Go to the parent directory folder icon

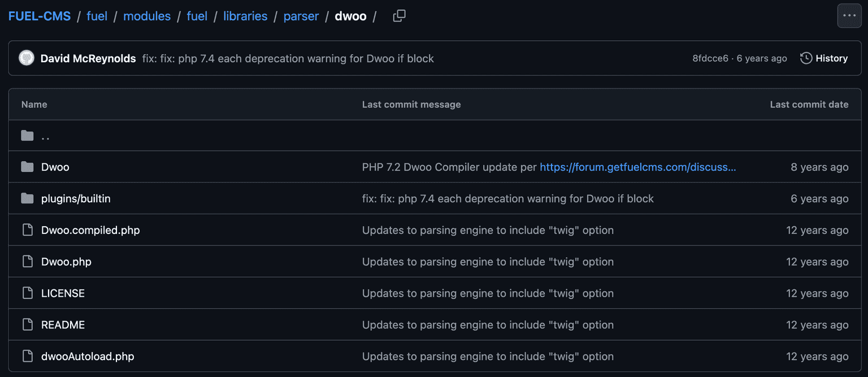pyautogui.click(x=27, y=136)
